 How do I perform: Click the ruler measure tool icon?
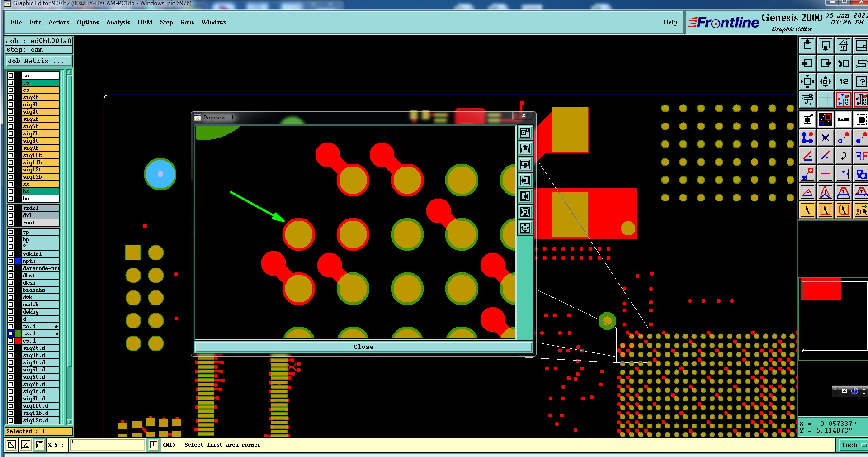844,119
